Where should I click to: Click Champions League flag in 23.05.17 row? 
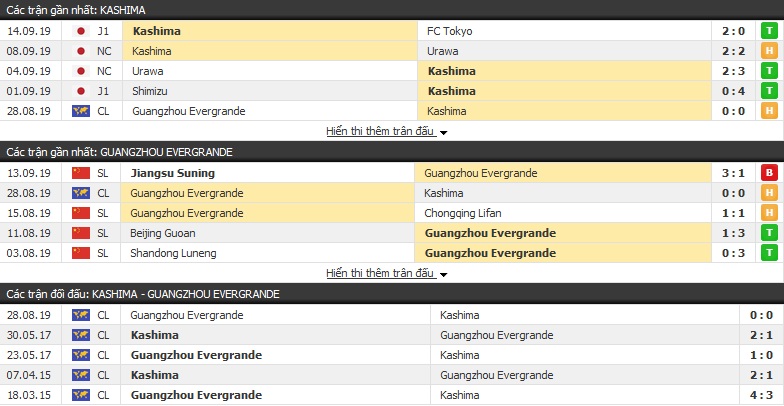pos(80,355)
